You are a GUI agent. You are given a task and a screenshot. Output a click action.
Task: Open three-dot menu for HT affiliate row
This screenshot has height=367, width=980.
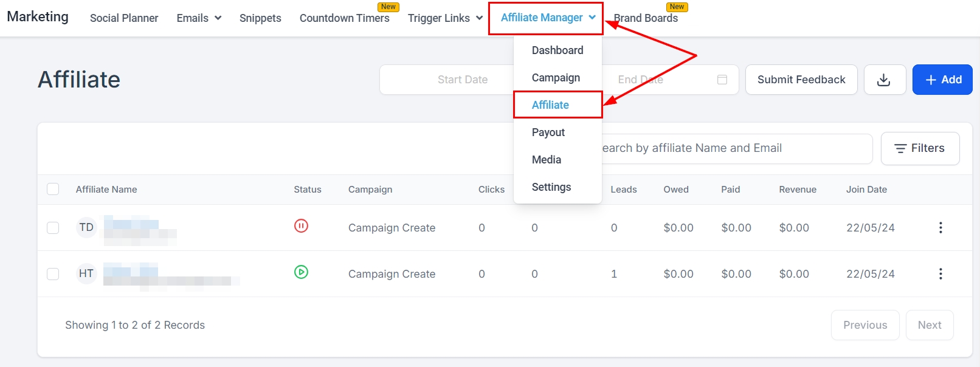(940, 273)
